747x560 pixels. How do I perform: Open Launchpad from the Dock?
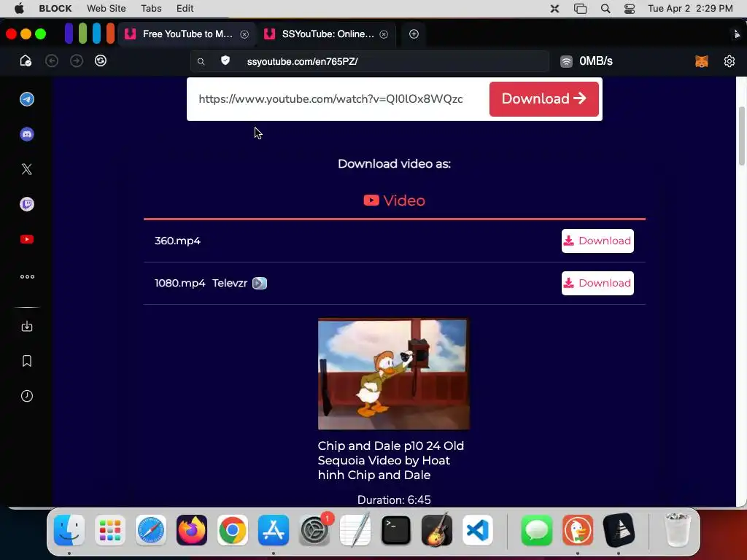(110, 530)
